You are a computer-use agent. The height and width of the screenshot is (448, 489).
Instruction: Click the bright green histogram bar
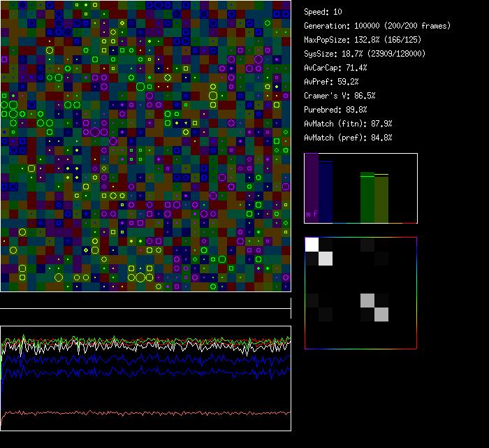pos(367,198)
